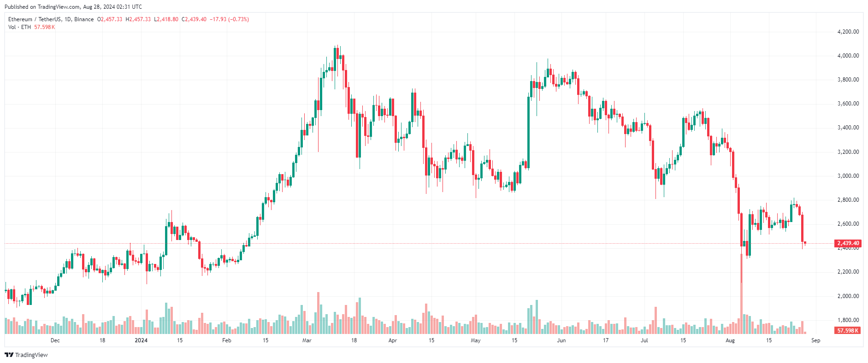868x363 pixels.
Task: Click the Aug label on time axis
Action: 730,340
